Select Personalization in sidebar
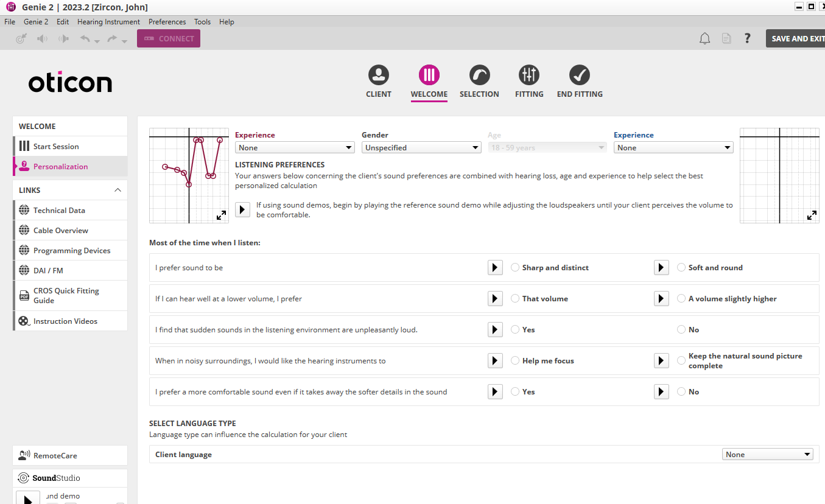 click(x=71, y=166)
